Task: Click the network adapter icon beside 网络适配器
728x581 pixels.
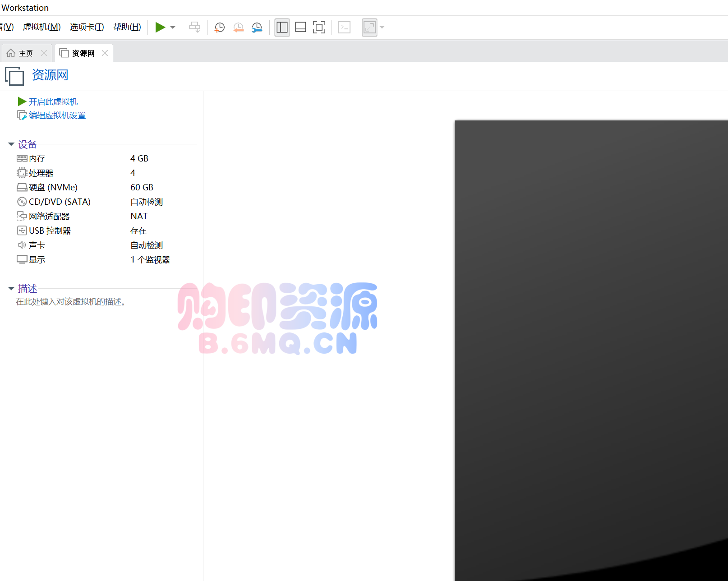Action: (22, 216)
